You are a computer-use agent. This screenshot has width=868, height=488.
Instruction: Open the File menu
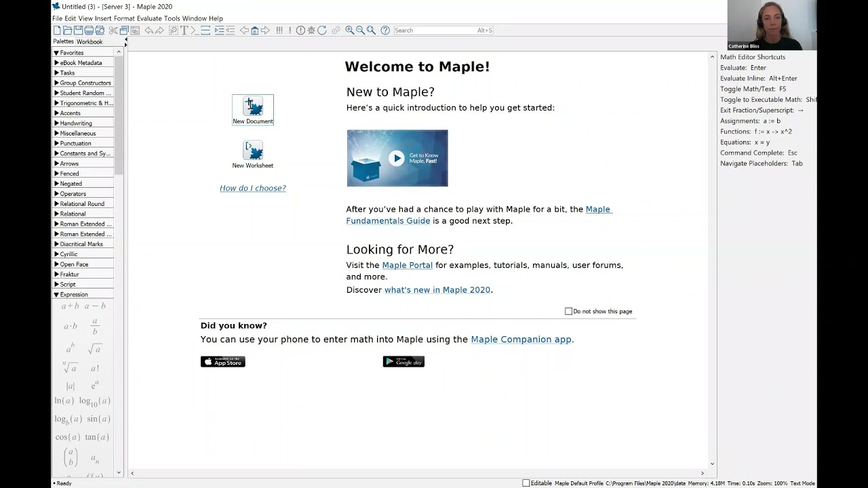[x=57, y=18]
